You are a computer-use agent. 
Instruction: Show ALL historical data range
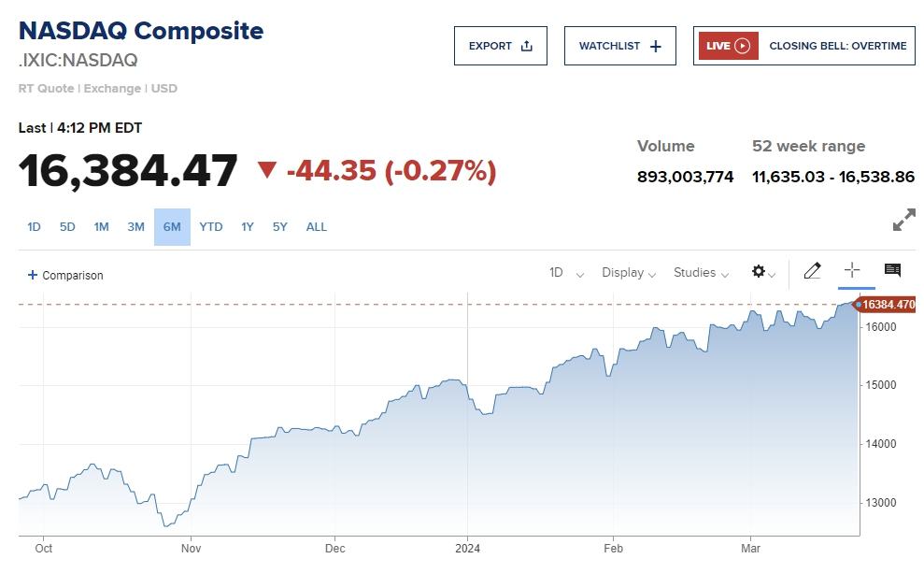point(317,227)
